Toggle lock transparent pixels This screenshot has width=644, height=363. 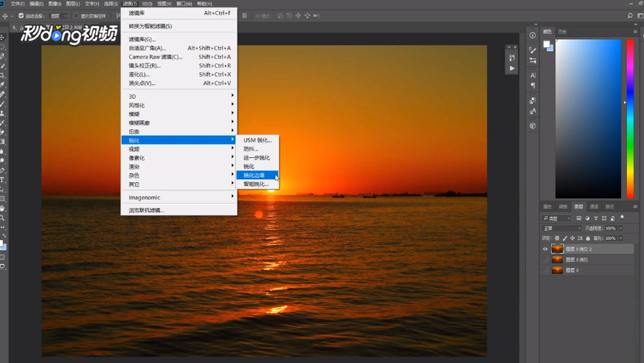[x=557, y=238]
